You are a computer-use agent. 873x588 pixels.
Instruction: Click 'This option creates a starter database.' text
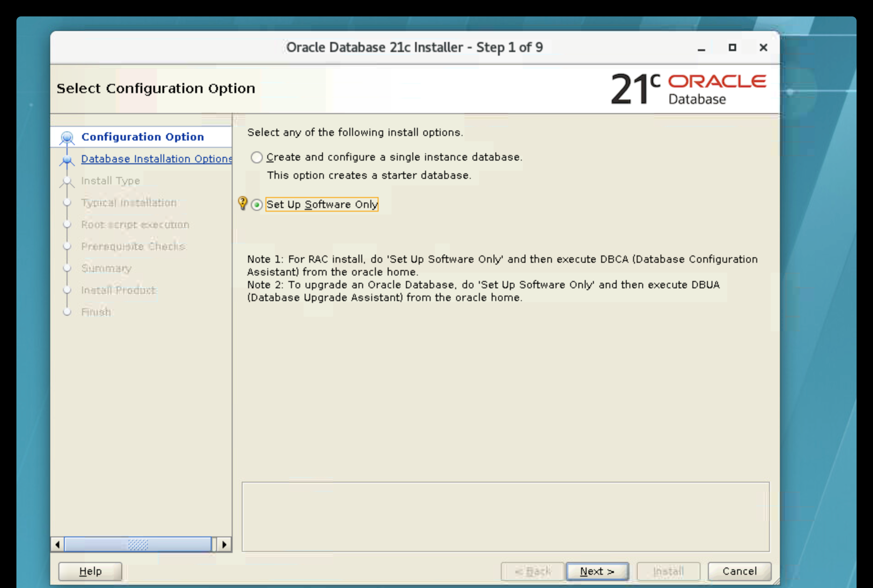(x=369, y=176)
